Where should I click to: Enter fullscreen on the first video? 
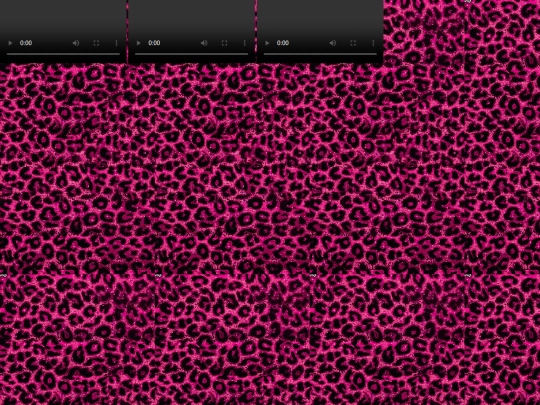96,43
